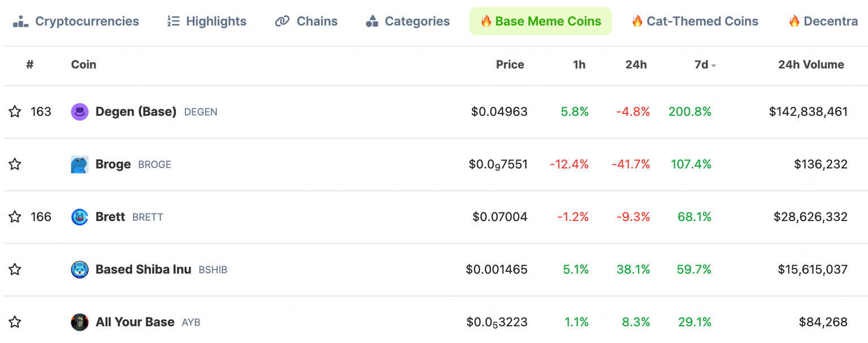Sort table by Price column header
The image size is (868, 343).
[510, 65]
